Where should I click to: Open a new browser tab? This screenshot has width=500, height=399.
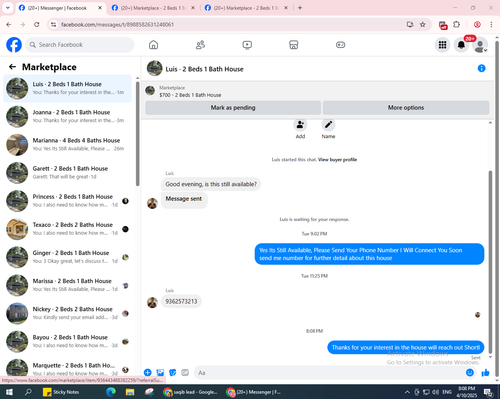pyautogui.click(x=300, y=8)
